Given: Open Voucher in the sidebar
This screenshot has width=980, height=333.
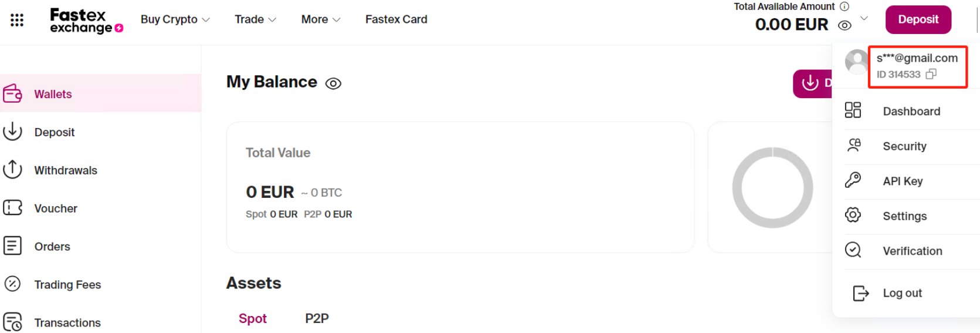Looking at the screenshot, I should (x=56, y=208).
